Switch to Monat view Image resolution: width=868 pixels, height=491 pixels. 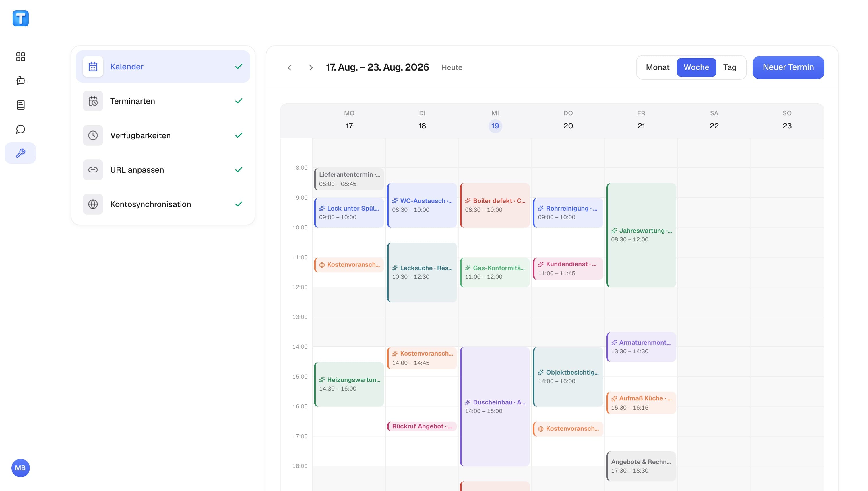tap(657, 67)
